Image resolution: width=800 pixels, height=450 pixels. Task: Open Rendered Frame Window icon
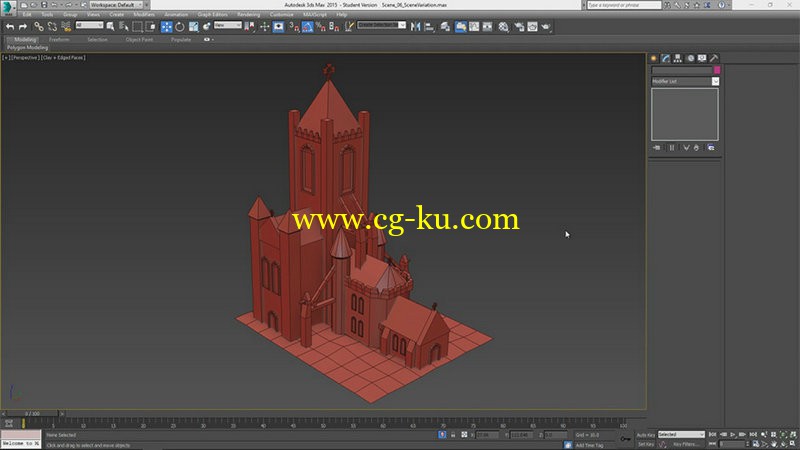[x=532, y=27]
